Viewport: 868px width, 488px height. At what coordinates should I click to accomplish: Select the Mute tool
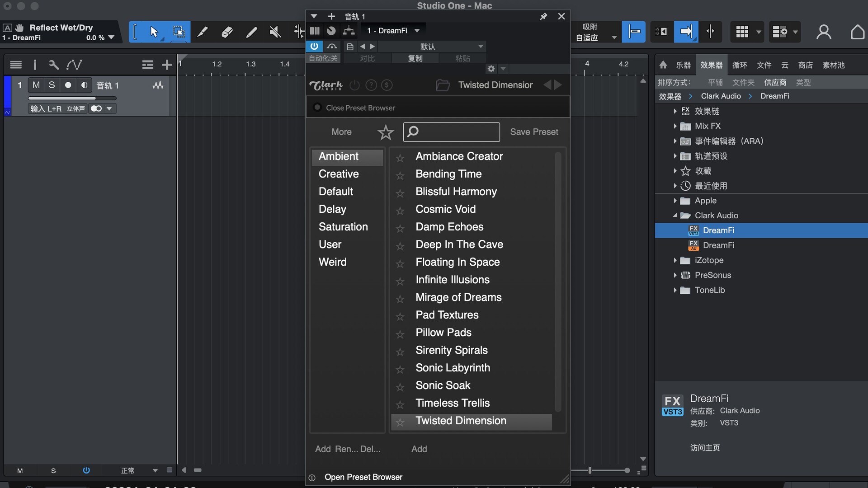tap(275, 32)
